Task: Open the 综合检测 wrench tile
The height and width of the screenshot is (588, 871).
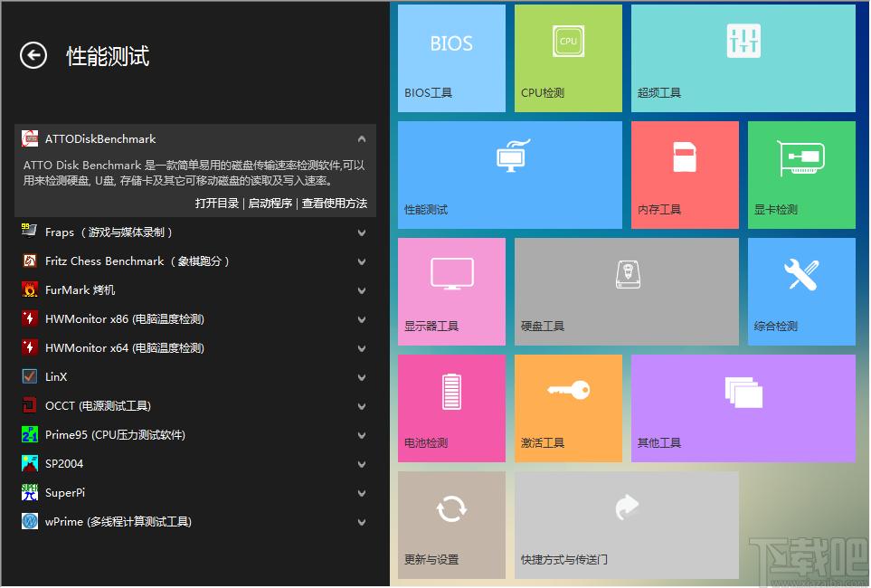Action: 801,292
